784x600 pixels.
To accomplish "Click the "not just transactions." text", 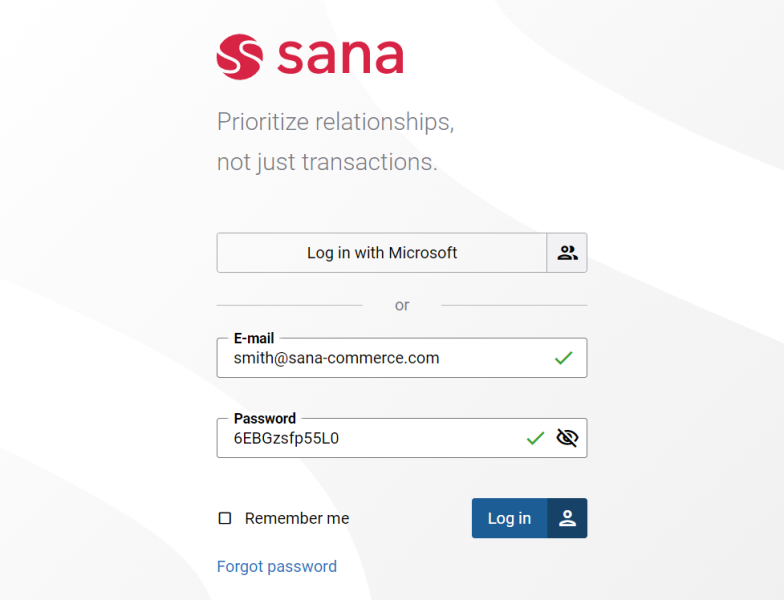I will coord(327,162).
